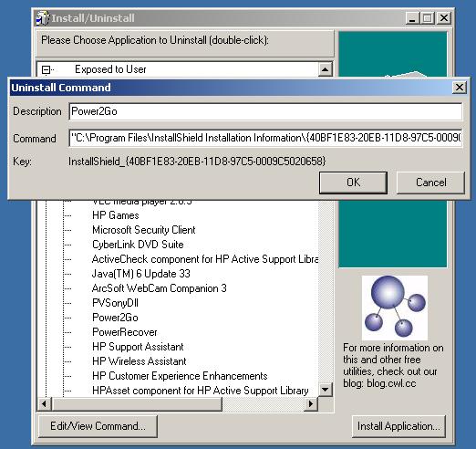Select HPAsset component for HP Active Support Library

tap(201, 391)
